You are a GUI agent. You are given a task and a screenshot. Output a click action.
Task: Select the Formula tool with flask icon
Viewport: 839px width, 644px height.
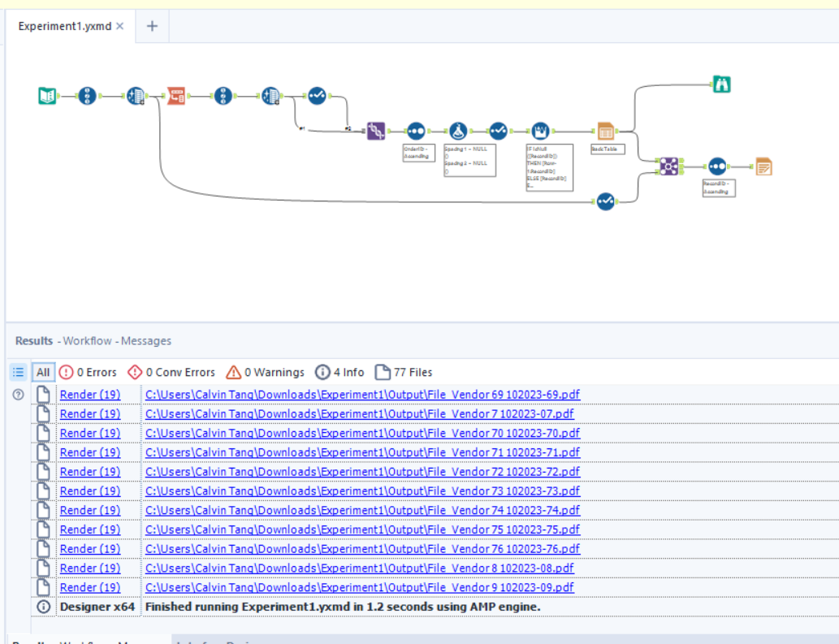(457, 130)
